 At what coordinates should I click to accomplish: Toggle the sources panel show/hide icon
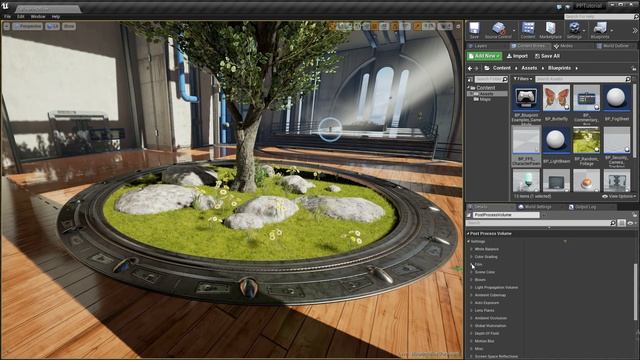[470, 79]
